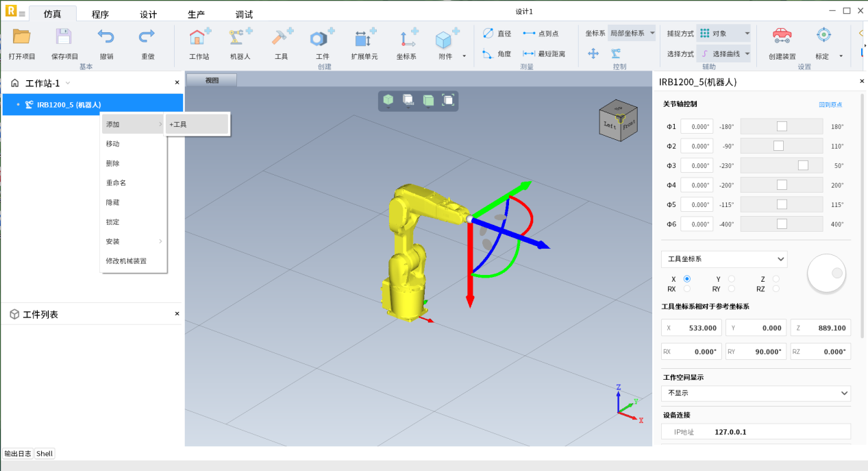Click the 输出日志 button
868x471 pixels.
[18, 453]
